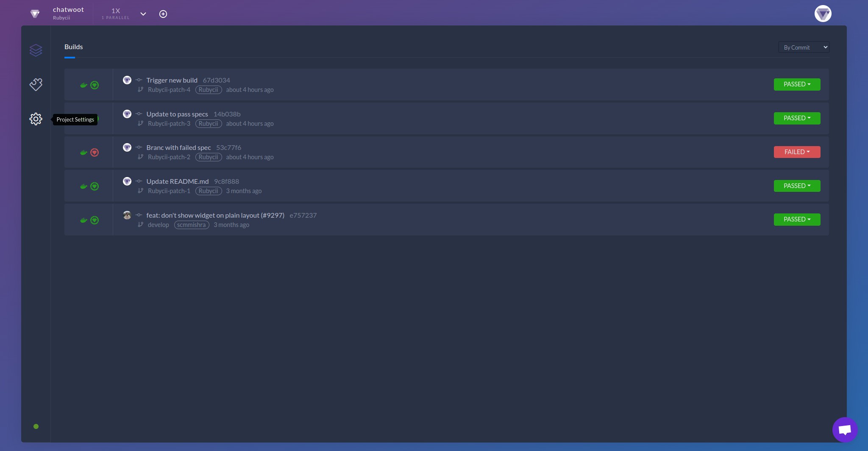Viewport: 868px width, 451px height.
Task: Click the chatwoot project logo top left
Action: 35,14
